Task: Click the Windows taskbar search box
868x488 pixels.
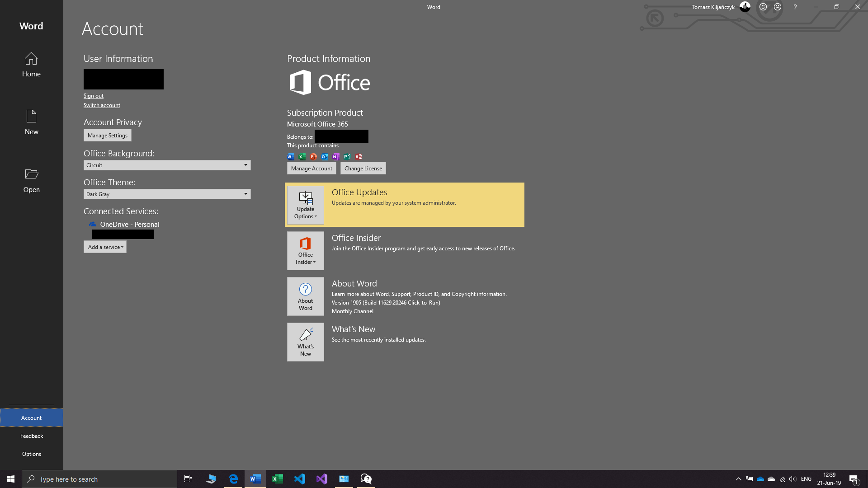Action: pyautogui.click(x=99, y=479)
